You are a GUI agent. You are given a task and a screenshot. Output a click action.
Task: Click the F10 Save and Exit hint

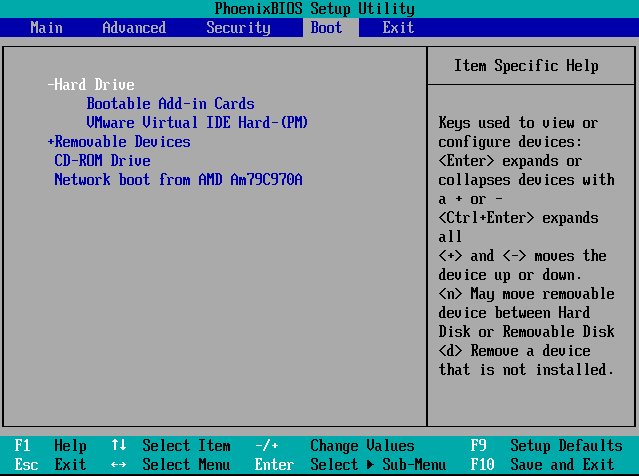click(542, 465)
